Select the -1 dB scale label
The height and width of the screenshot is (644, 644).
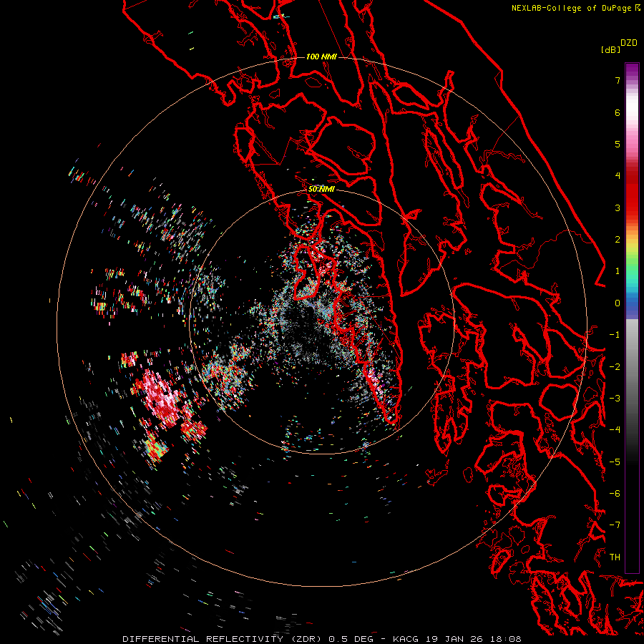[x=615, y=335]
